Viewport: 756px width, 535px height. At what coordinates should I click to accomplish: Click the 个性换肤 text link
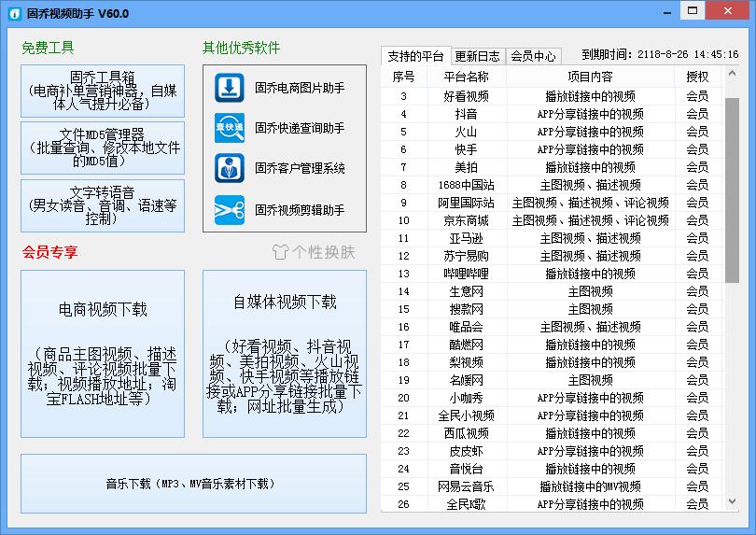click(324, 252)
